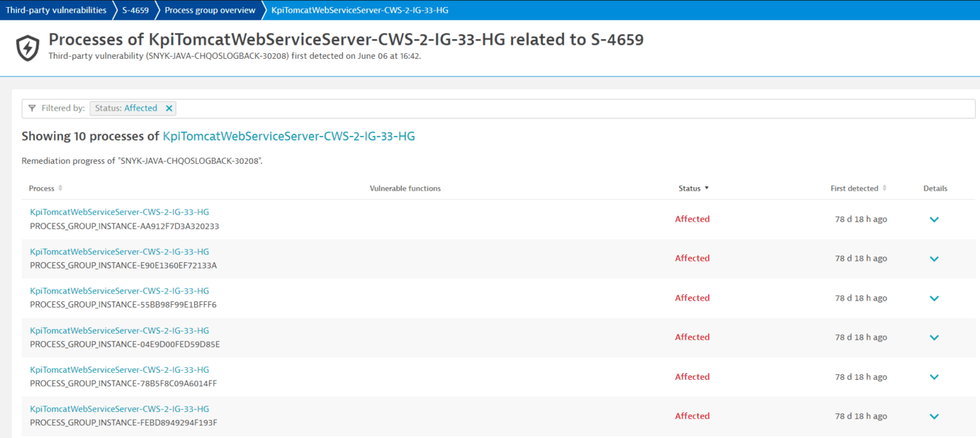The height and width of the screenshot is (438, 980).
Task: Click the sort icon beside First detected column
Action: [885, 188]
